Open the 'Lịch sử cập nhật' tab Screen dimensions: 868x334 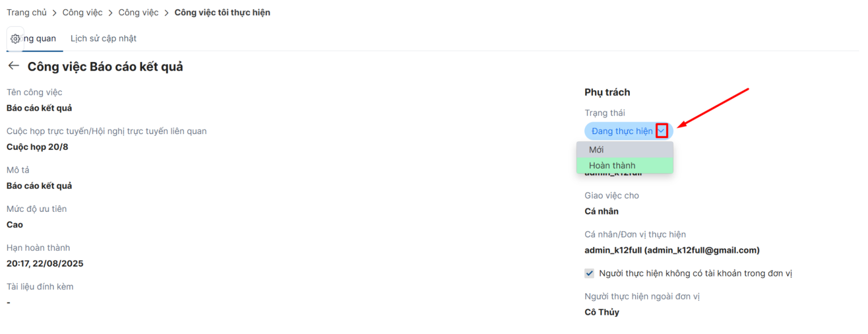coord(103,39)
